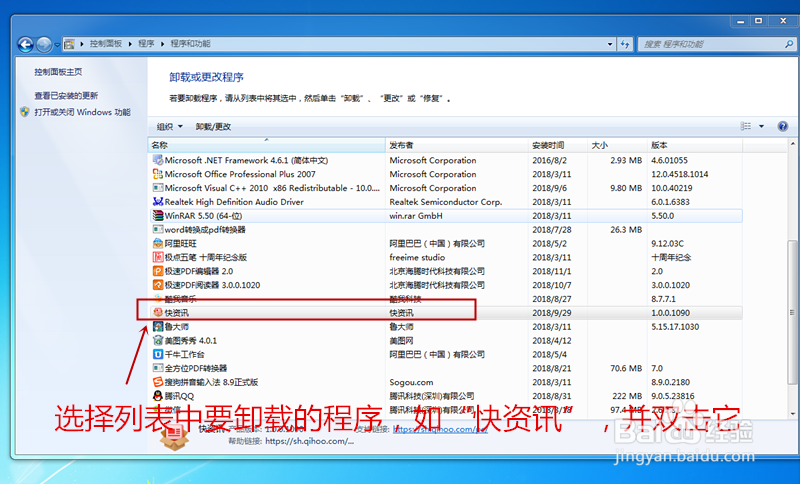
Task: Sort by the 版本 column header
Action: click(694, 145)
